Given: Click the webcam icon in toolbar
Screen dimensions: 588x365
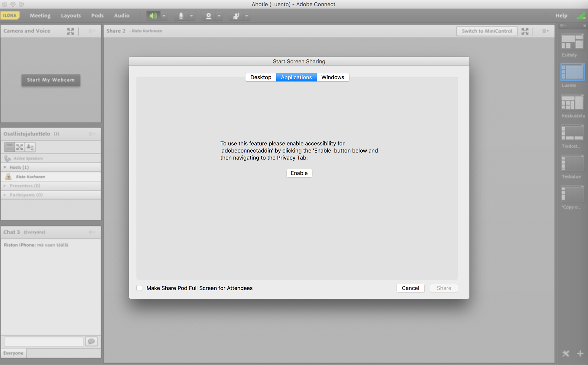Looking at the screenshot, I should coord(209,16).
